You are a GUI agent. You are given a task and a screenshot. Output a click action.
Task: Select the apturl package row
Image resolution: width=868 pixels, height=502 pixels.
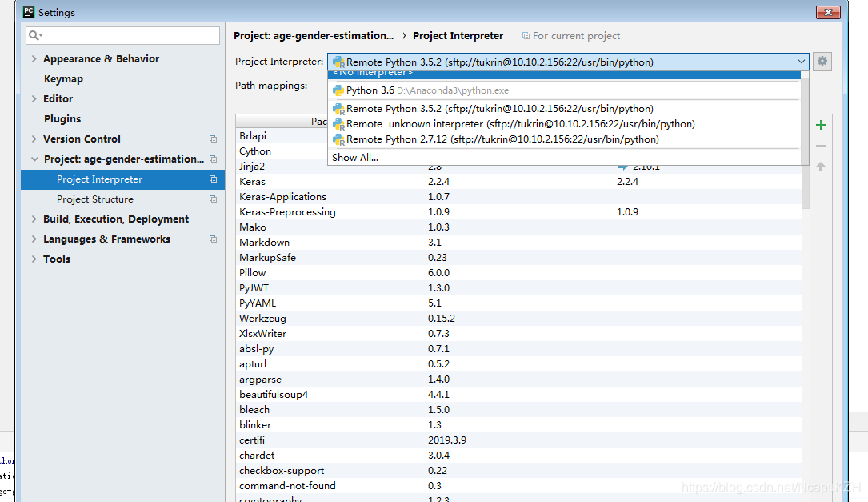pyautogui.click(x=518, y=364)
